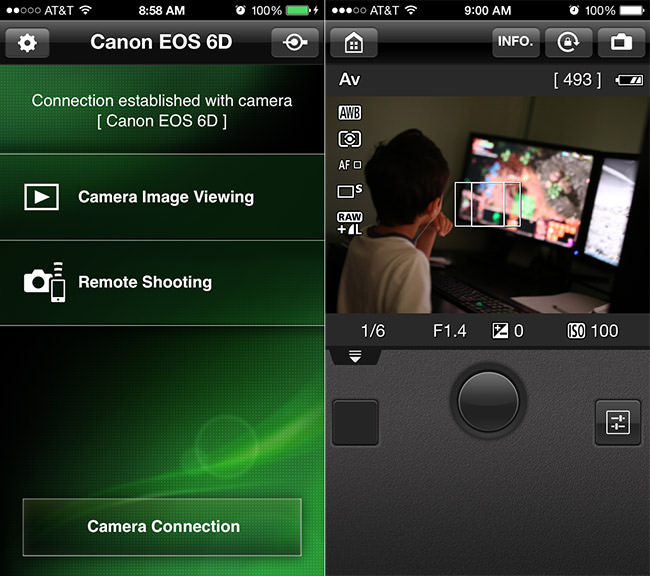
Task: Tap the camera battery level icon
Action: pos(630,80)
